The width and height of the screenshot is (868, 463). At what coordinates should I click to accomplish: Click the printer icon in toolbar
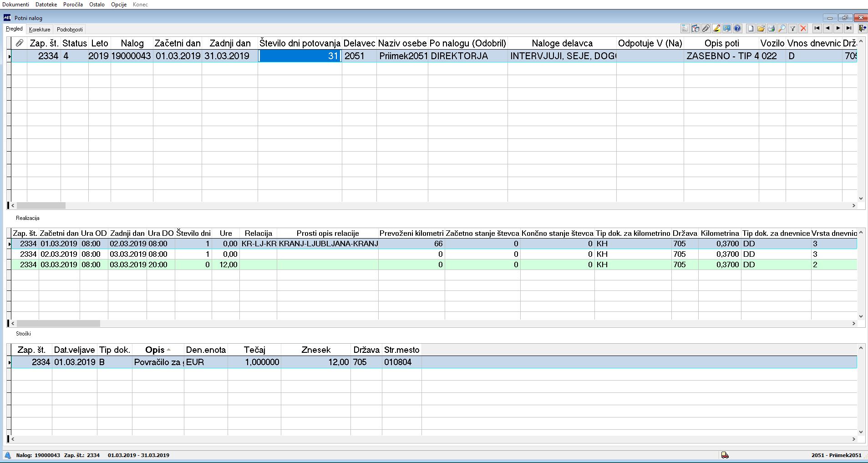(772, 28)
